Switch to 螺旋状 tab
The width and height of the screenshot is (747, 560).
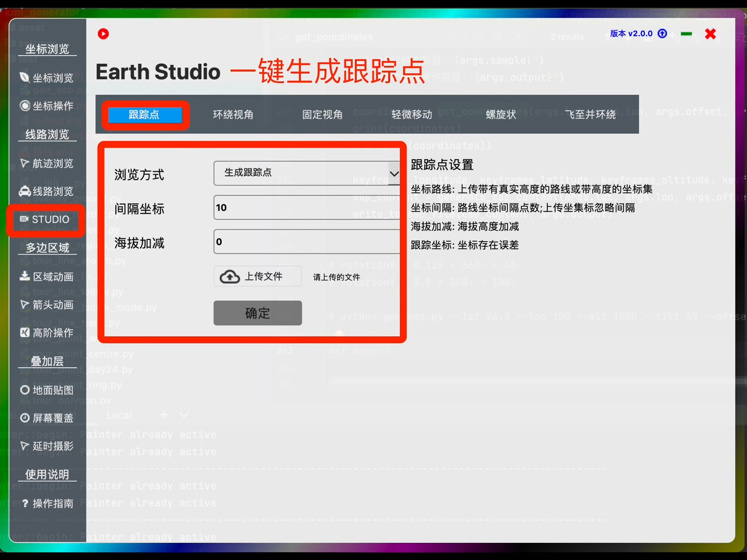(x=501, y=115)
